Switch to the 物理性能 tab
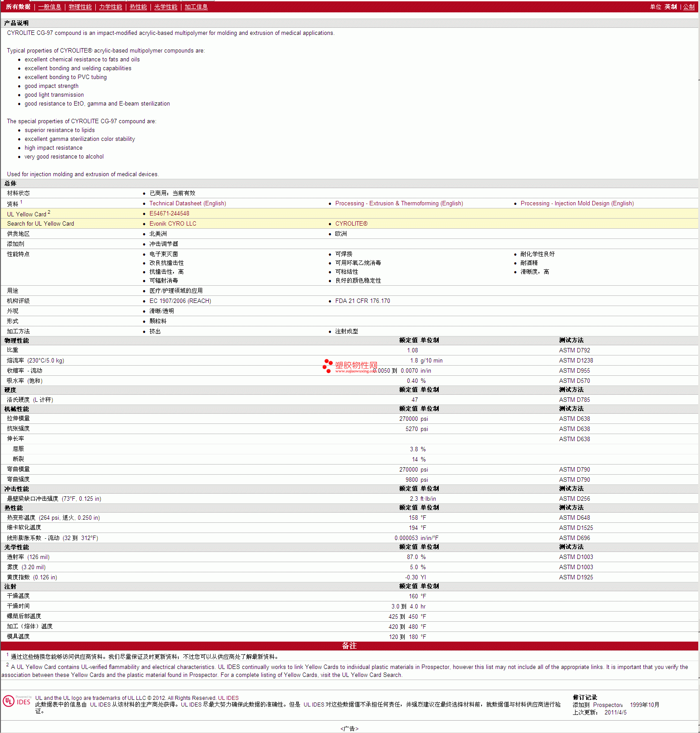700x733 pixels. tap(80, 7)
